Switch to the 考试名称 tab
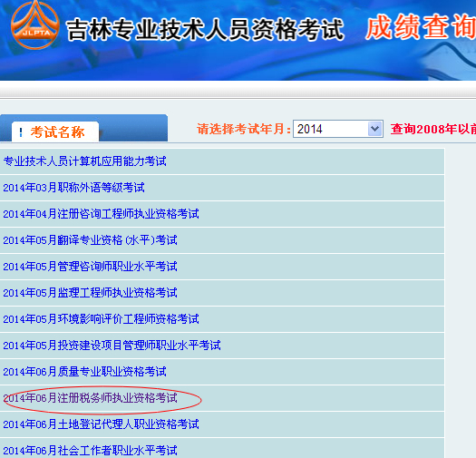The width and height of the screenshot is (476, 458). tap(55, 132)
